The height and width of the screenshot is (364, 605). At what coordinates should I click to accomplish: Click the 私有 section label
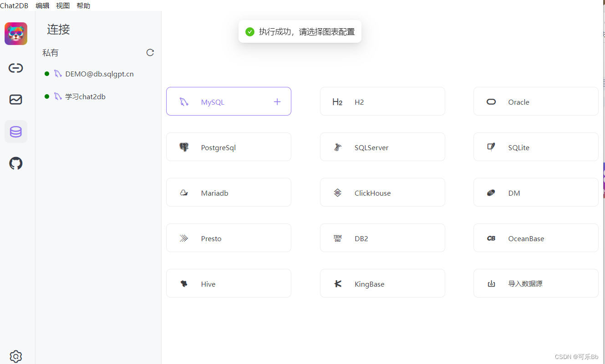[51, 53]
